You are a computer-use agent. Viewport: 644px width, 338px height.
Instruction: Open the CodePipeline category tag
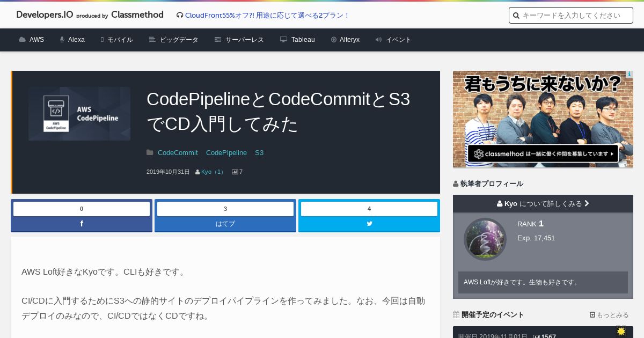click(x=226, y=153)
